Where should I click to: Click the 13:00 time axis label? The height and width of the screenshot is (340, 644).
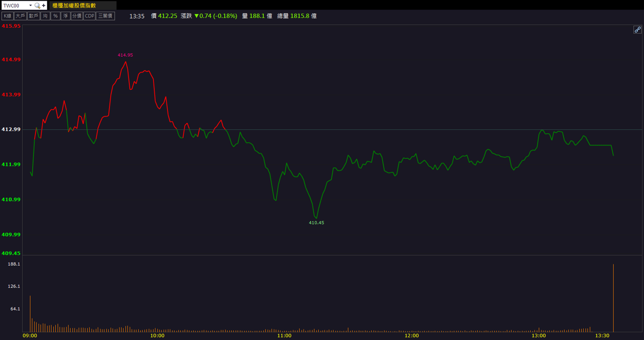pyautogui.click(x=539, y=336)
